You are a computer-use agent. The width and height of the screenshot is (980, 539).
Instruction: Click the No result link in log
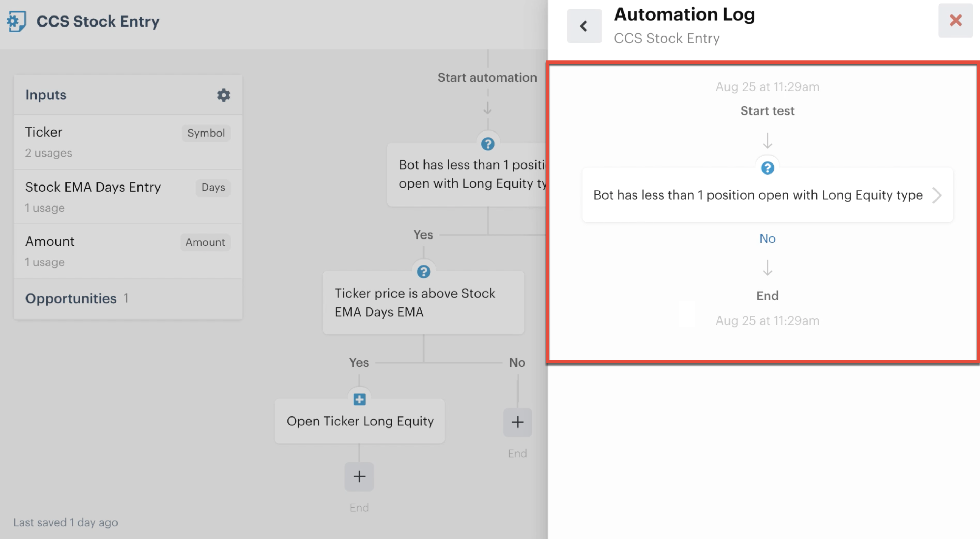(x=767, y=239)
